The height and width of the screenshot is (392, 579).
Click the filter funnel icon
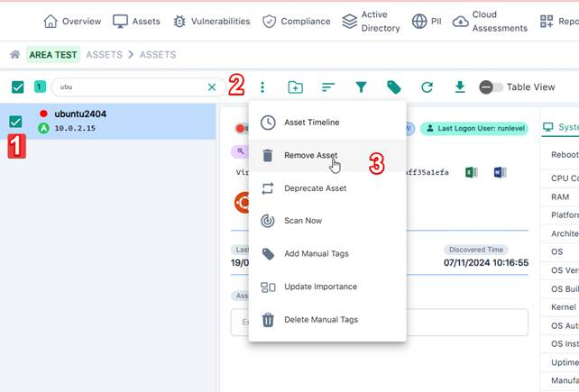361,87
